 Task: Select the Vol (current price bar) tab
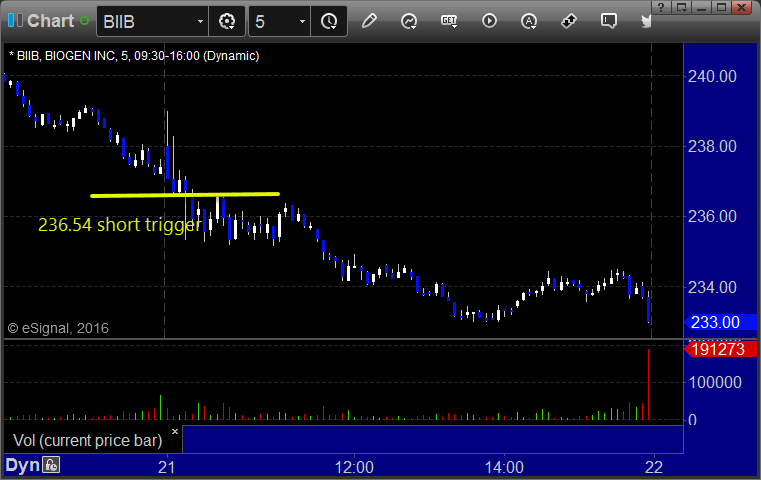[87, 440]
